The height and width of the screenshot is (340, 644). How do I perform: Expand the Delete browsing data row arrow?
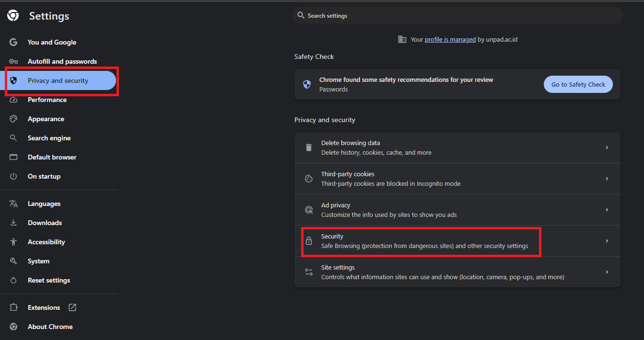[x=607, y=147]
